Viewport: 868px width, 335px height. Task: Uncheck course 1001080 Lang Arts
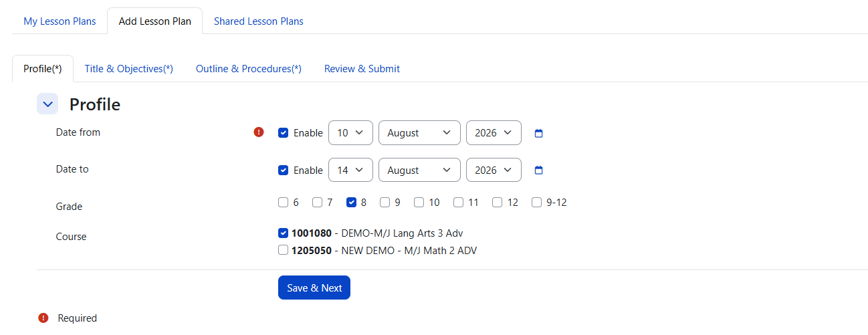point(284,233)
